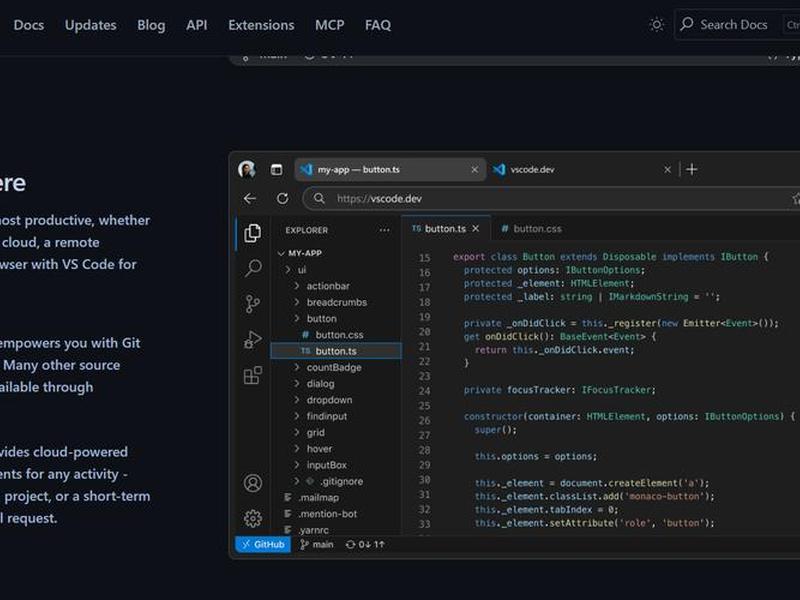The height and width of the screenshot is (600, 800).
Task: Open the browser tab actions icon
Action: point(276,169)
